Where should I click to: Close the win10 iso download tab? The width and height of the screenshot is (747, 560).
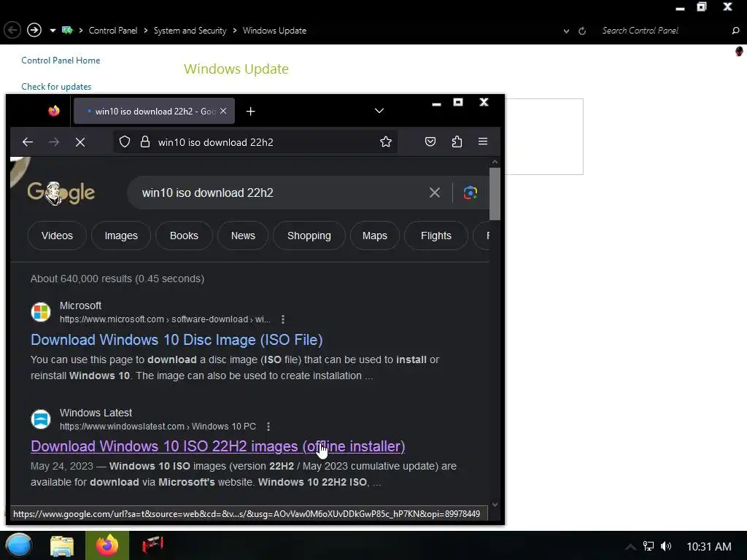click(223, 111)
